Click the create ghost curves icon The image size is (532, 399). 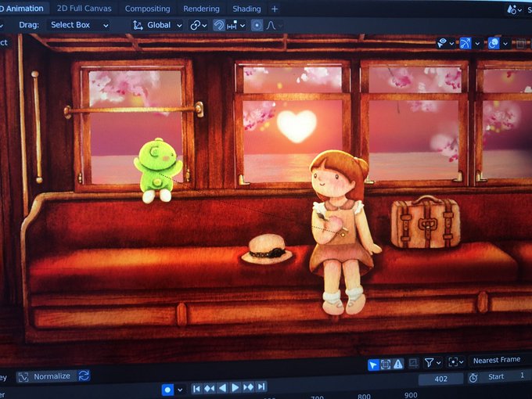[x=413, y=363]
